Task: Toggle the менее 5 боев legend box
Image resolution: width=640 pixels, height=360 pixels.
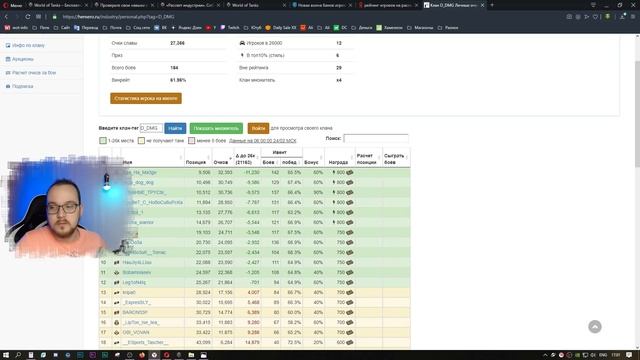Action: point(191,140)
